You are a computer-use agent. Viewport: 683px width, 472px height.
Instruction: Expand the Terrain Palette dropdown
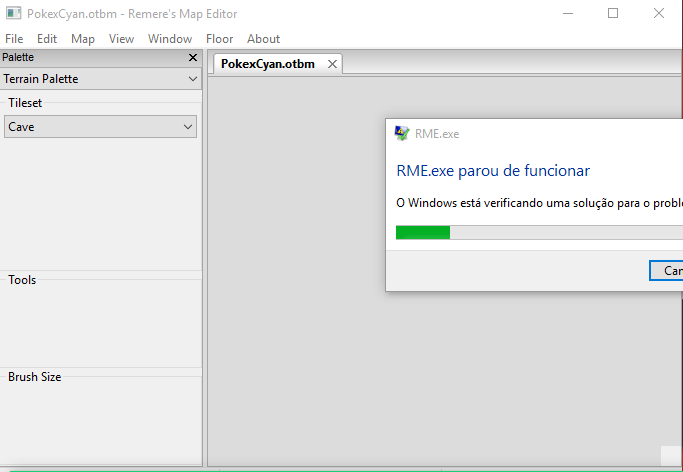(101, 79)
